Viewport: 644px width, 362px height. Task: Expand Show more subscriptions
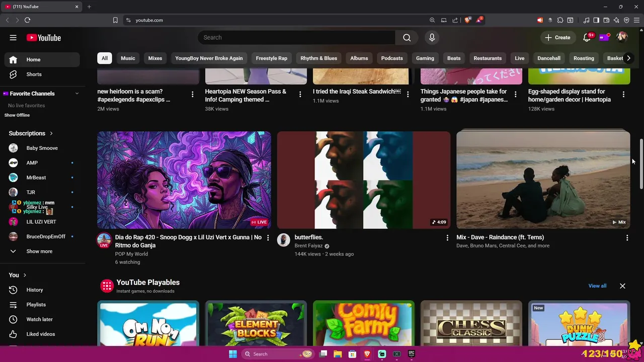click(x=42, y=251)
